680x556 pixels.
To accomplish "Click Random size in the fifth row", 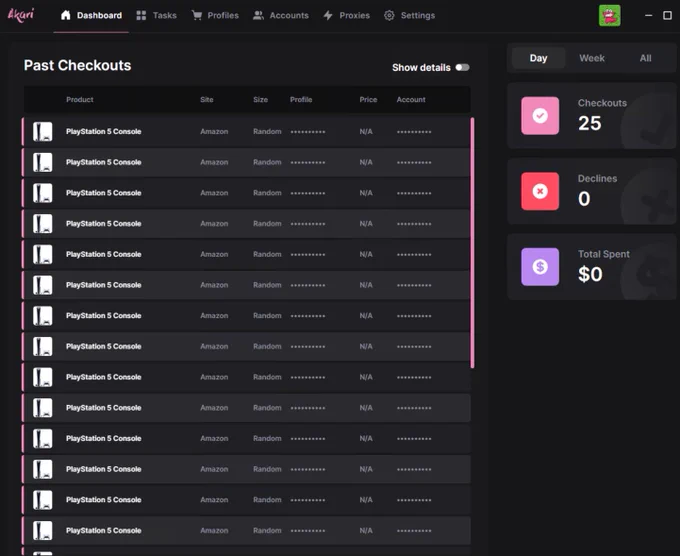I will click(x=267, y=255).
